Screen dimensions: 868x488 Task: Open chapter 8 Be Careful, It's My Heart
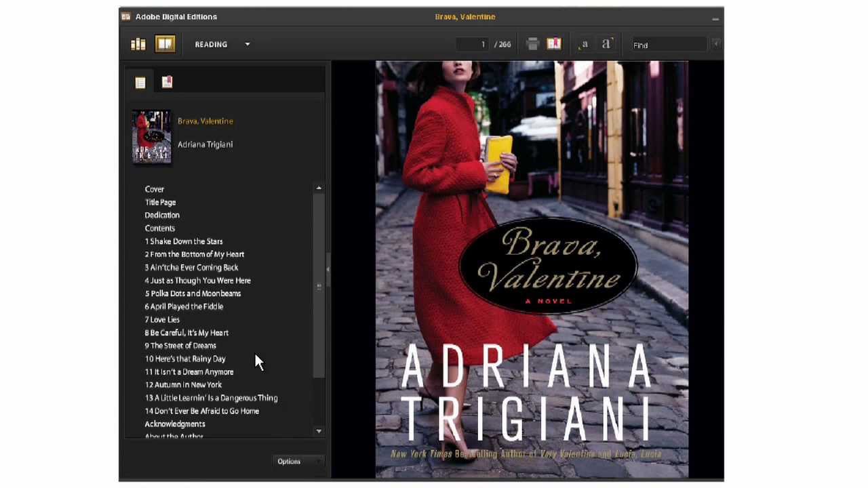186,333
